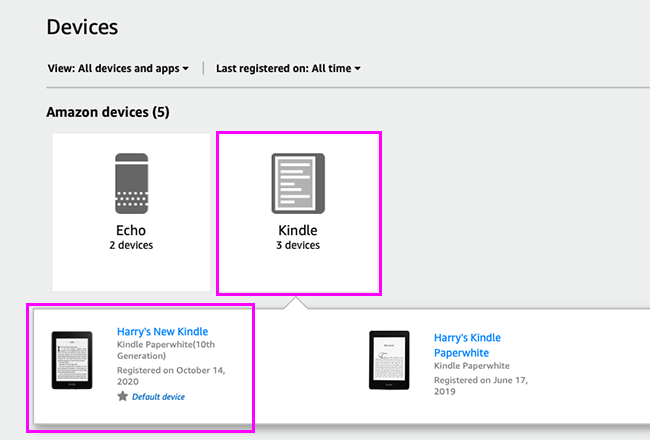Screen dimensions: 650x440
Task: Open Harry's New Kindle device thumbnail
Action: point(72,367)
